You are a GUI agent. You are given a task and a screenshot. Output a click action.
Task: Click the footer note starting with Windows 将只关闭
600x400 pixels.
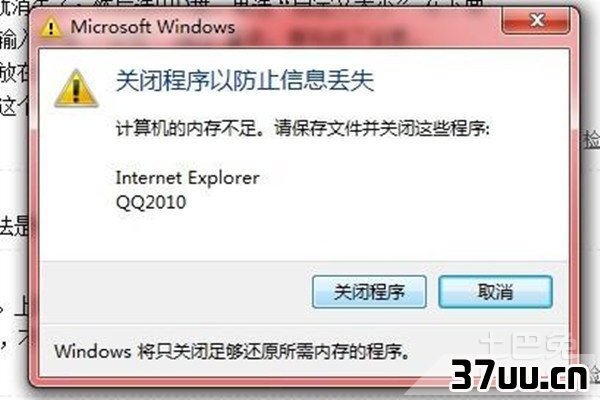click(232, 351)
